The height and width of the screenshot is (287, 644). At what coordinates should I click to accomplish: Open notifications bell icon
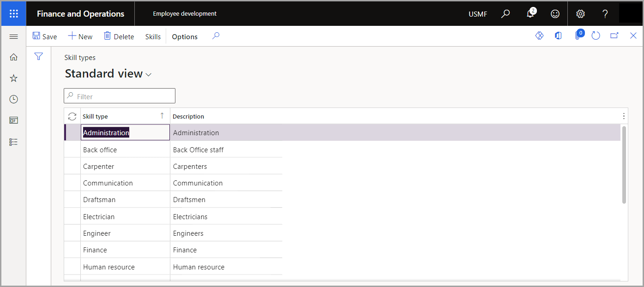[530, 14]
